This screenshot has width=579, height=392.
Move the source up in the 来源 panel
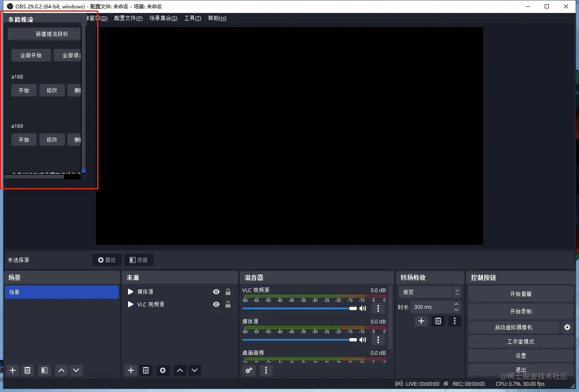(180, 370)
